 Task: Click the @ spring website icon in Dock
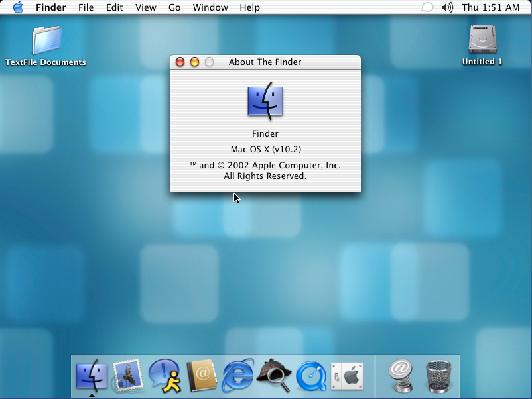pyautogui.click(x=401, y=376)
